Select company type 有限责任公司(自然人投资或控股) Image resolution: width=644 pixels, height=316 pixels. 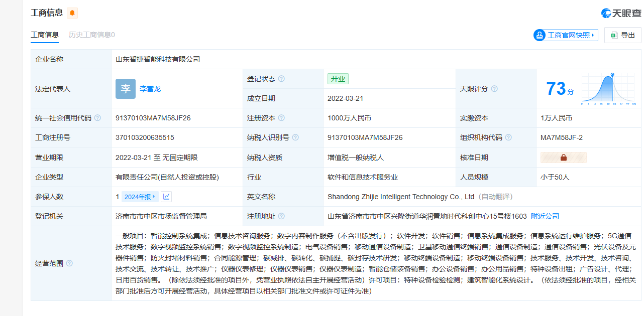[167, 177]
